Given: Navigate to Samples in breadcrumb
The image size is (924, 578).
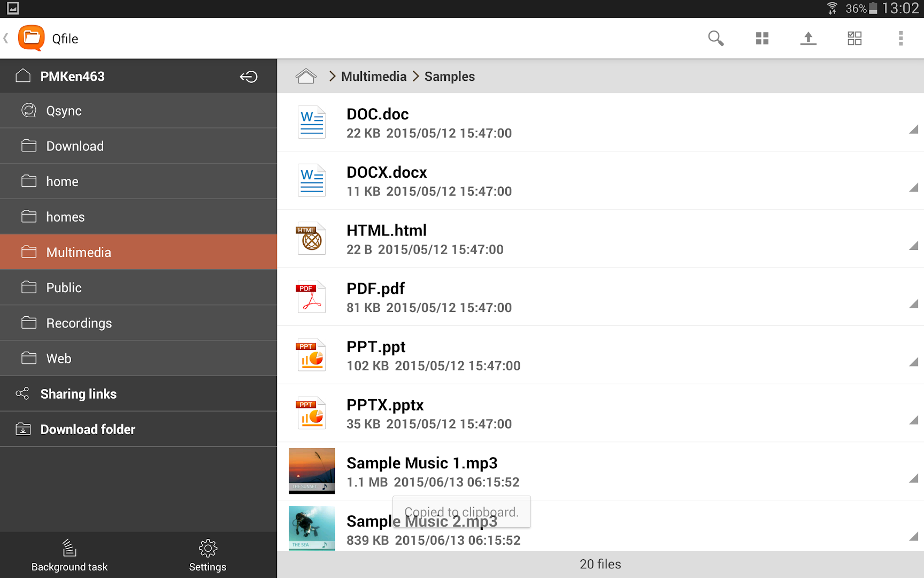Looking at the screenshot, I should pyautogui.click(x=450, y=77).
